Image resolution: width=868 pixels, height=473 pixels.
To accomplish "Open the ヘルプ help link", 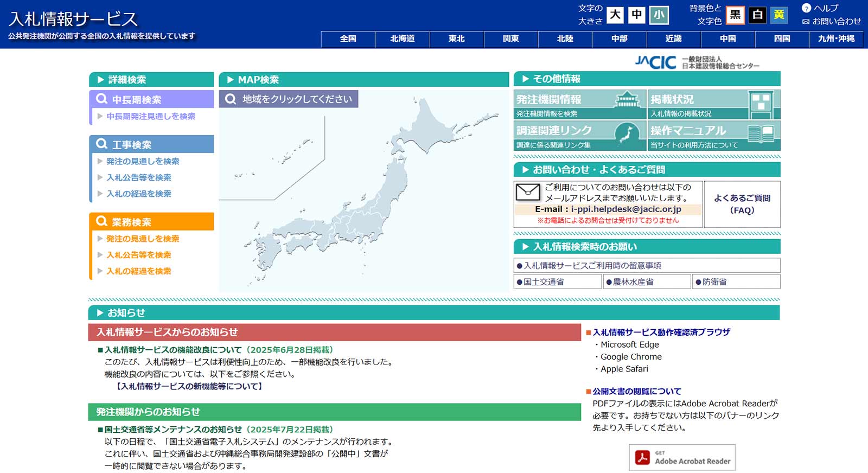I will coord(826,8).
